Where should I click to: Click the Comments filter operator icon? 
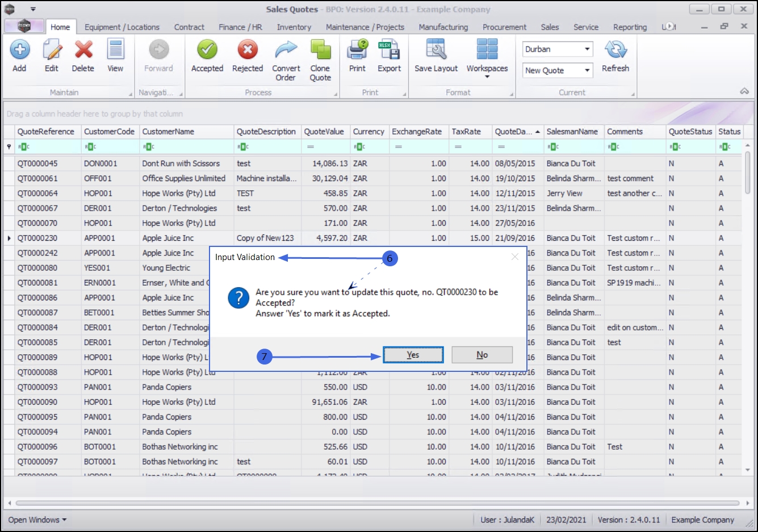click(614, 147)
